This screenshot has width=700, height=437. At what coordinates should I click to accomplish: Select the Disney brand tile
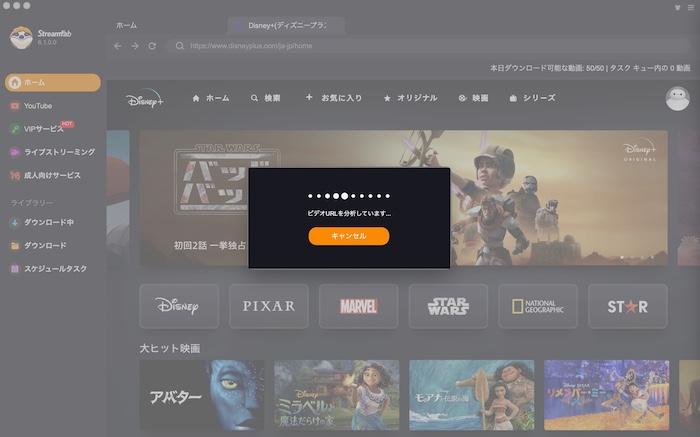tap(179, 306)
